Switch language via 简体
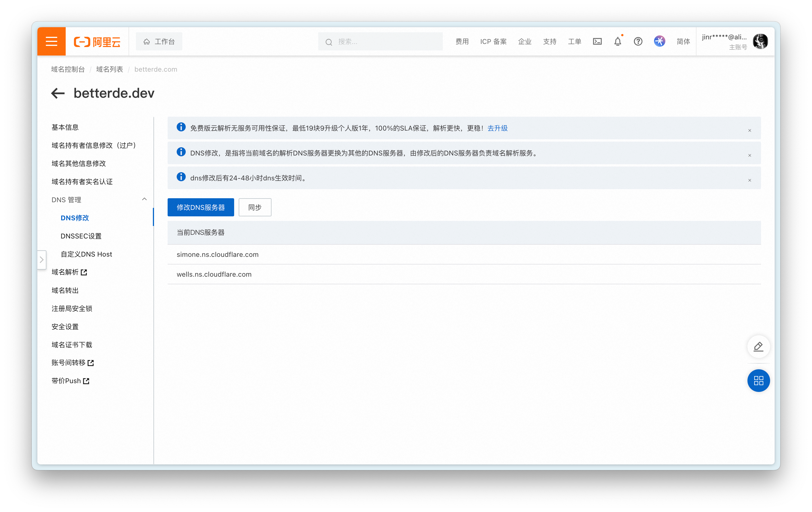This screenshot has width=812, height=512. 683,41
